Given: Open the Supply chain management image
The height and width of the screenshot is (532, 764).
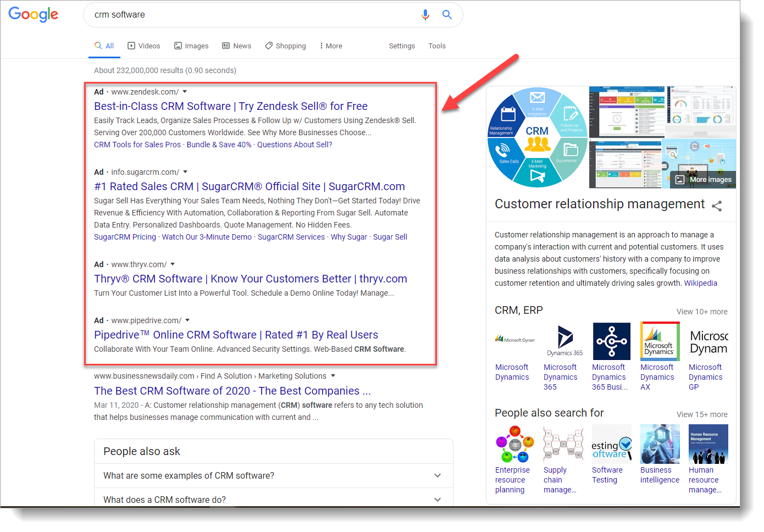Looking at the screenshot, I should click(563, 444).
